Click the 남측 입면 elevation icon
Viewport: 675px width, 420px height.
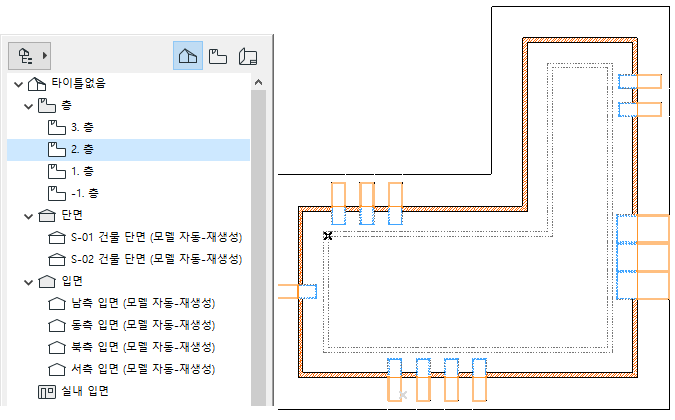[x=57, y=304]
